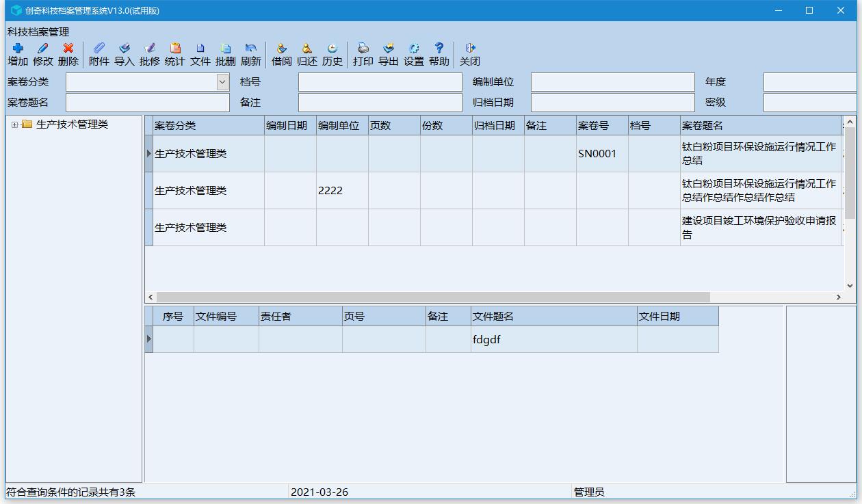Select the 钛白粉项目环保设施运行情况工作总结作总结作总结作总结 cell

761,191
